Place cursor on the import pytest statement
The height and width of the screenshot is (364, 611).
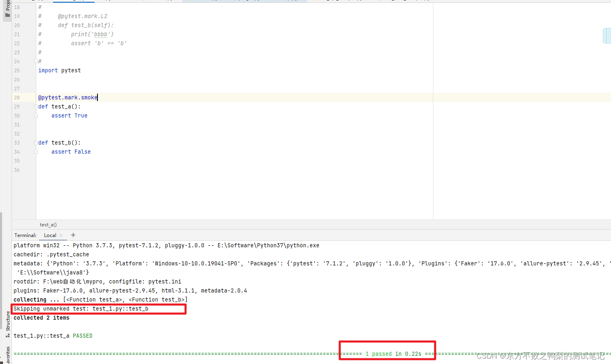pyautogui.click(x=59, y=70)
